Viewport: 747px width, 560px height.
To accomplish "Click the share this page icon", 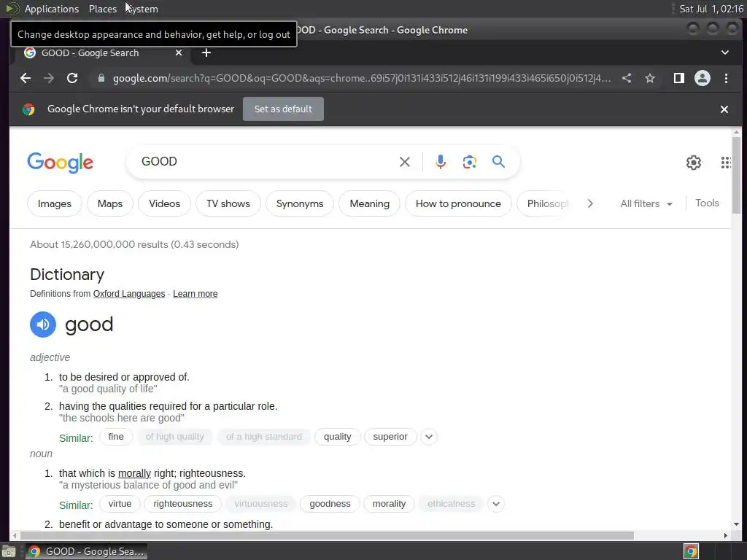I will click(627, 78).
